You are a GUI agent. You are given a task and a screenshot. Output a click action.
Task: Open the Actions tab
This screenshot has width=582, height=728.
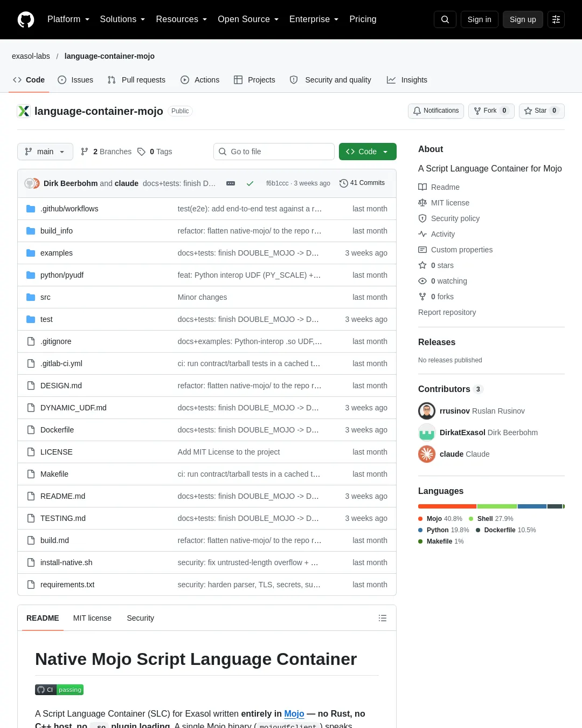point(200,80)
